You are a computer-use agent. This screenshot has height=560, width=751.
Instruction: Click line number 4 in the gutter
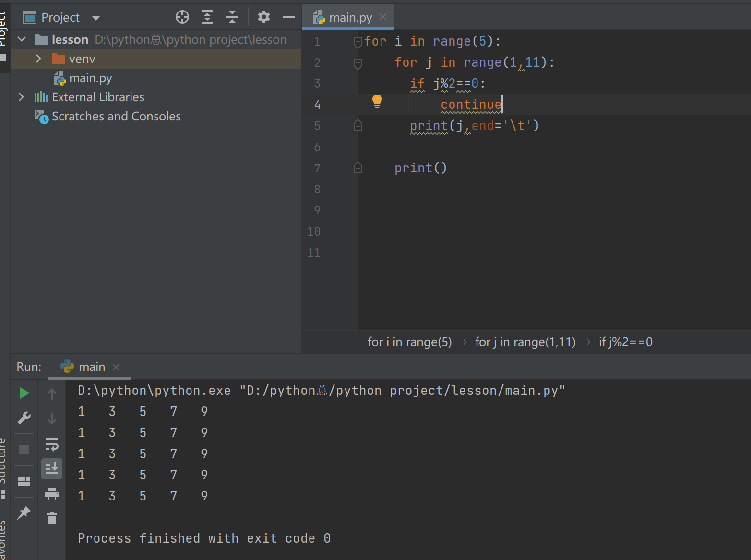(317, 105)
